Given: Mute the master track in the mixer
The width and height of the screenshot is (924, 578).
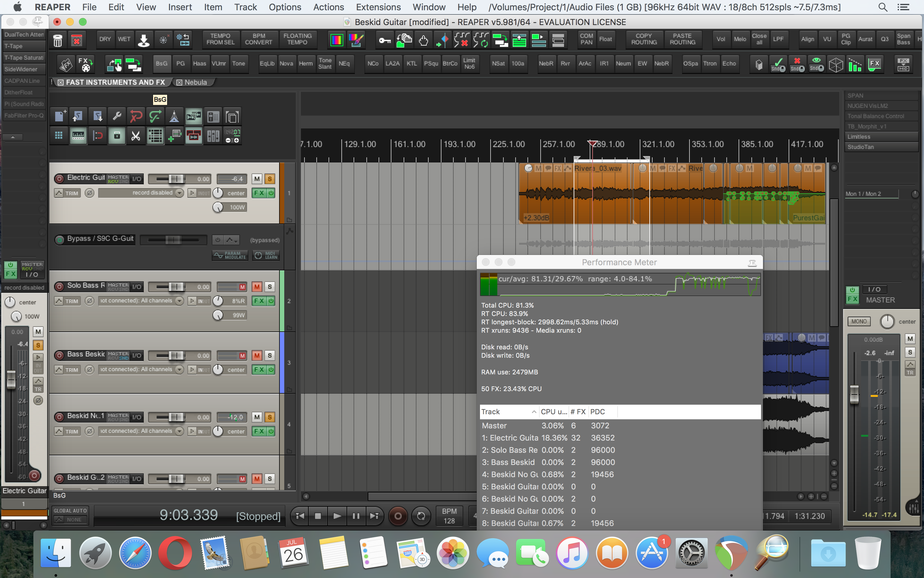Looking at the screenshot, I should 910,339.
